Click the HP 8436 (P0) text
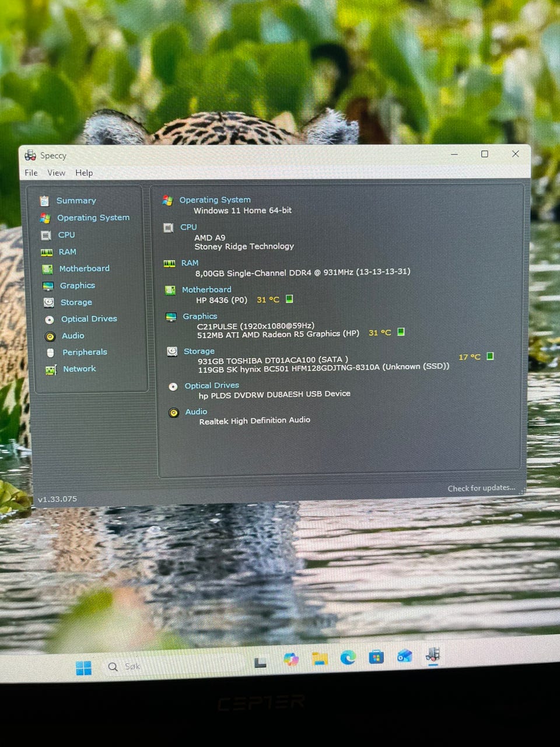 click(x=222, y=300)
